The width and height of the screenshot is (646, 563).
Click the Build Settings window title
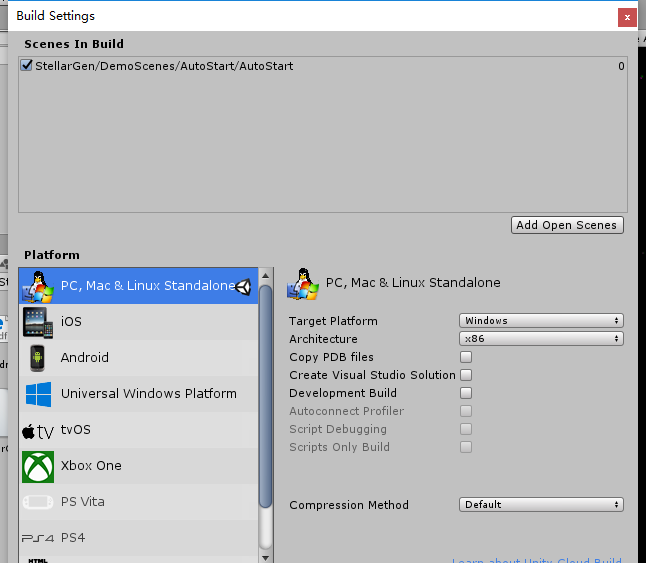56,16
